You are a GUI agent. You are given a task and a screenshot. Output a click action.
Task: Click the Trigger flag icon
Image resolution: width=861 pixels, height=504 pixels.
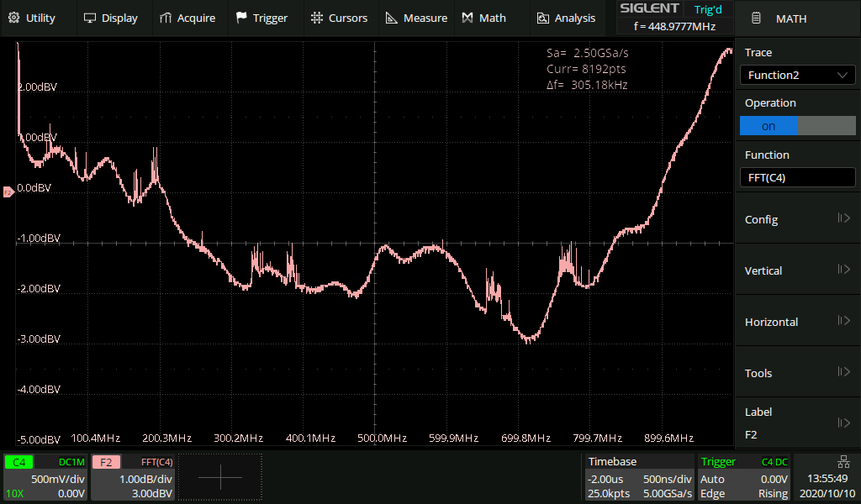(x=241, y=18)
